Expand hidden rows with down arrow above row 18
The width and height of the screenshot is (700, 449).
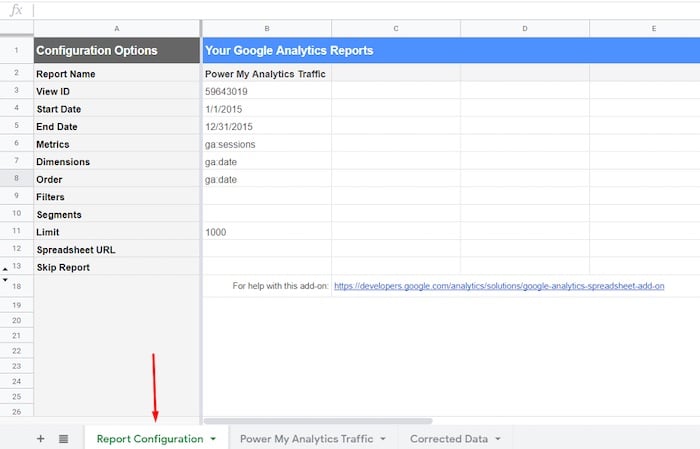tap(5, 280)
